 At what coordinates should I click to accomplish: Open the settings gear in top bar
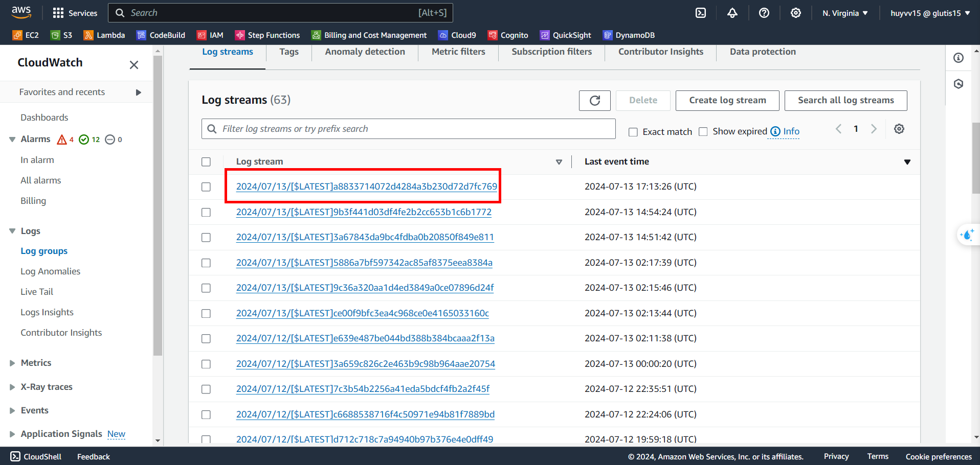796,13
